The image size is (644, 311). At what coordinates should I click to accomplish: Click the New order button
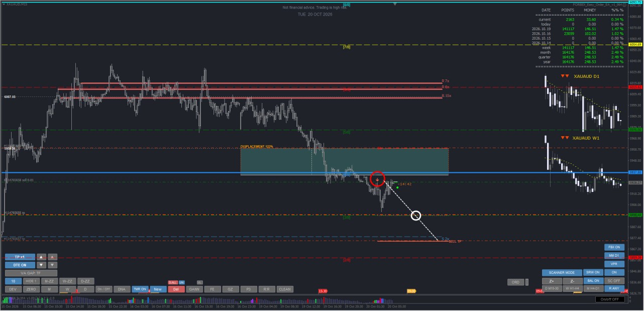158,289
